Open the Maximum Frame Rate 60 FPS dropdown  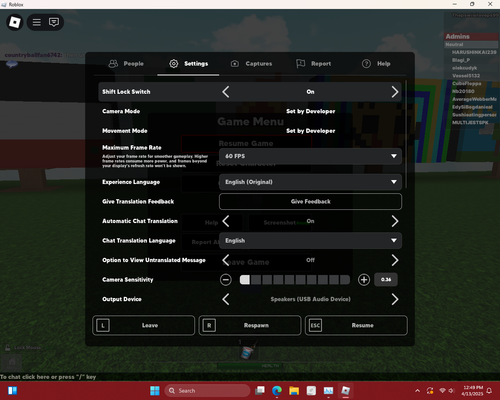click(x=310, y=156)
